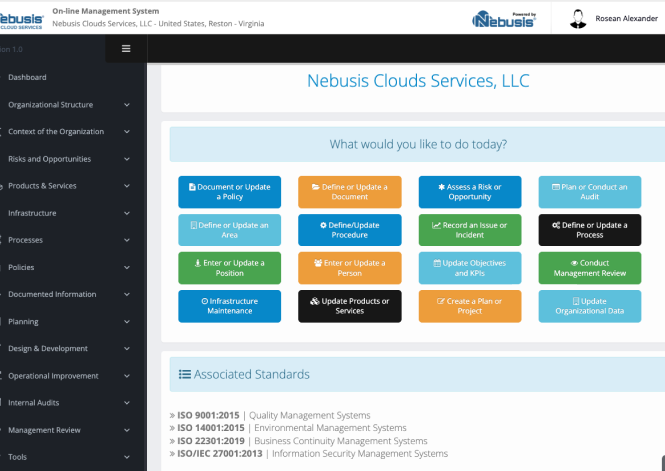Screen dimensions: 665x471
Task: Expand the Risks and Opportunities menu
Action: click(x=65, y=159)
